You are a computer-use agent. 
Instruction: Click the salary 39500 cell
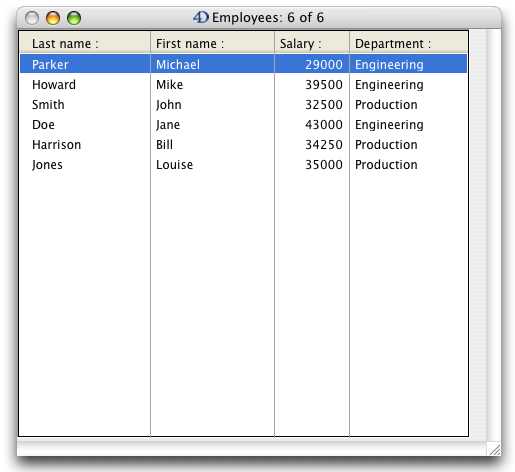point(312,85)
